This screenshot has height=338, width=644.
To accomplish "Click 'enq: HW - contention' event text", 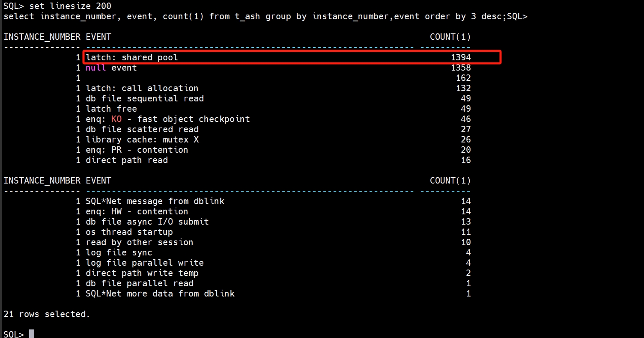I will click(x=137, y=211).
